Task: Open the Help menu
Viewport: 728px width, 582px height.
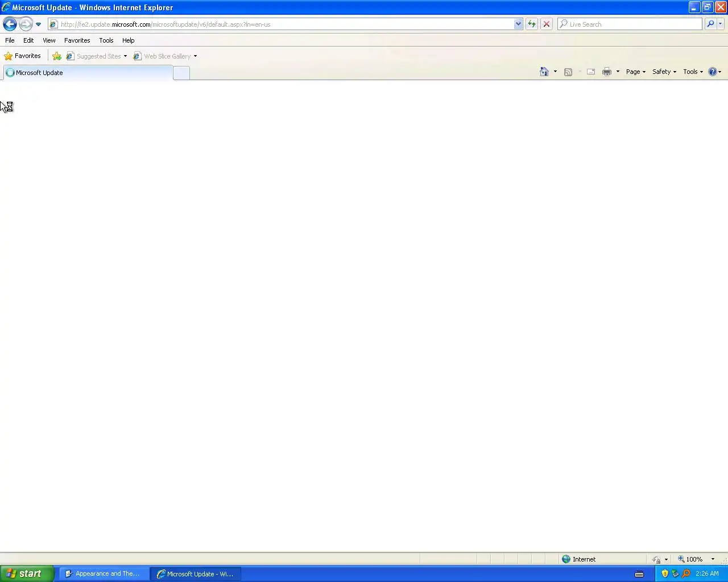Action: tap(128, 40)
